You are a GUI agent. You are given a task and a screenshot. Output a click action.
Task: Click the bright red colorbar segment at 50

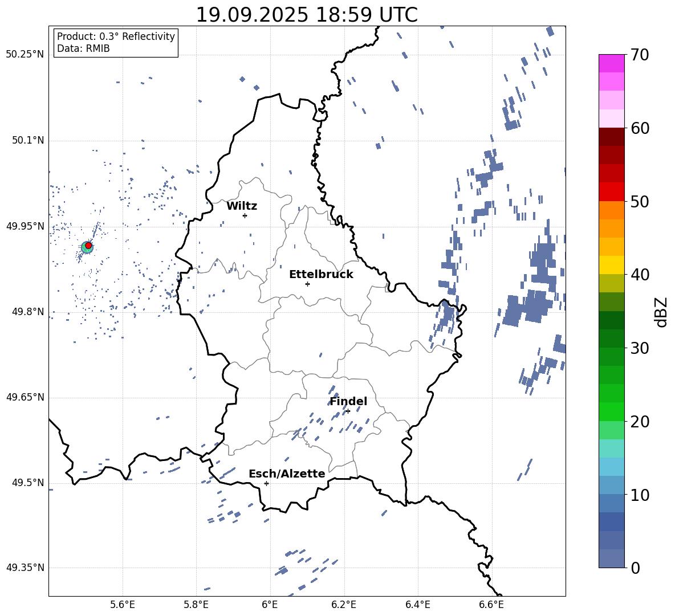click(x=611, y=192)
